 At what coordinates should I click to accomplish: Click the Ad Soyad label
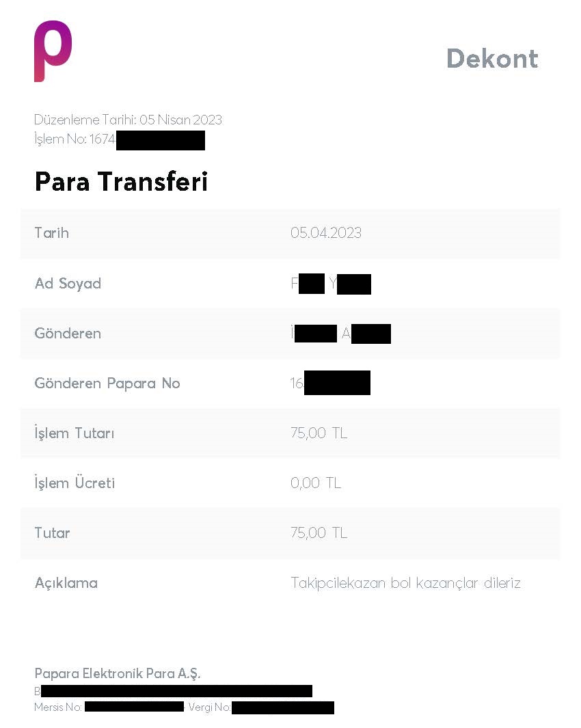coord(68,283)
